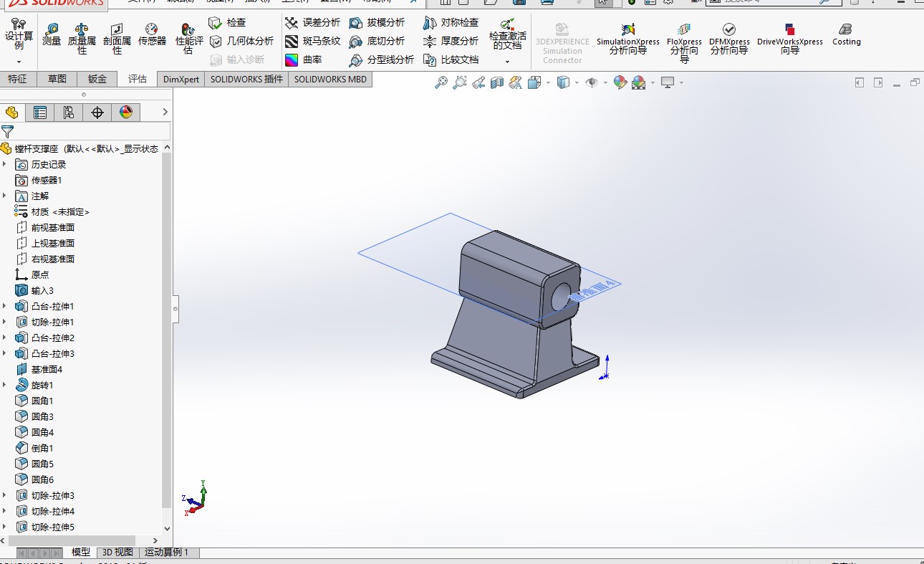Click the feature tree vertical scrollbar
Viewport: 924px width, 564px height.
168,330
